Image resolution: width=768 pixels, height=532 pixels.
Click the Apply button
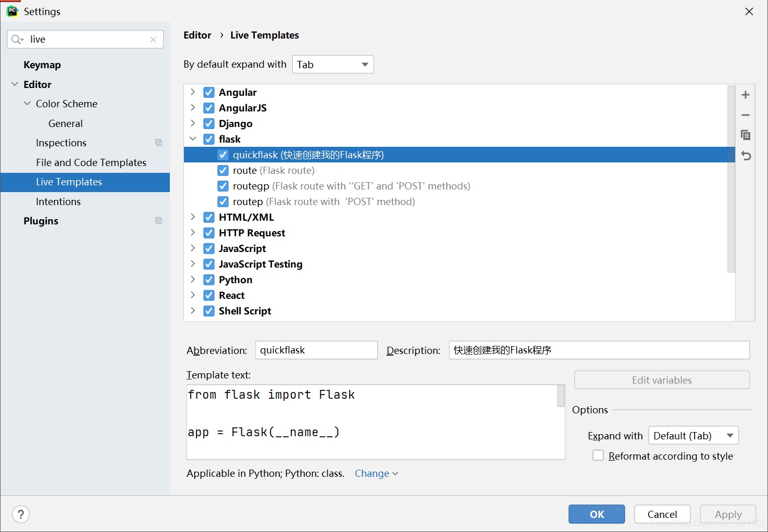pyautogui.click(x=728, y=514)
